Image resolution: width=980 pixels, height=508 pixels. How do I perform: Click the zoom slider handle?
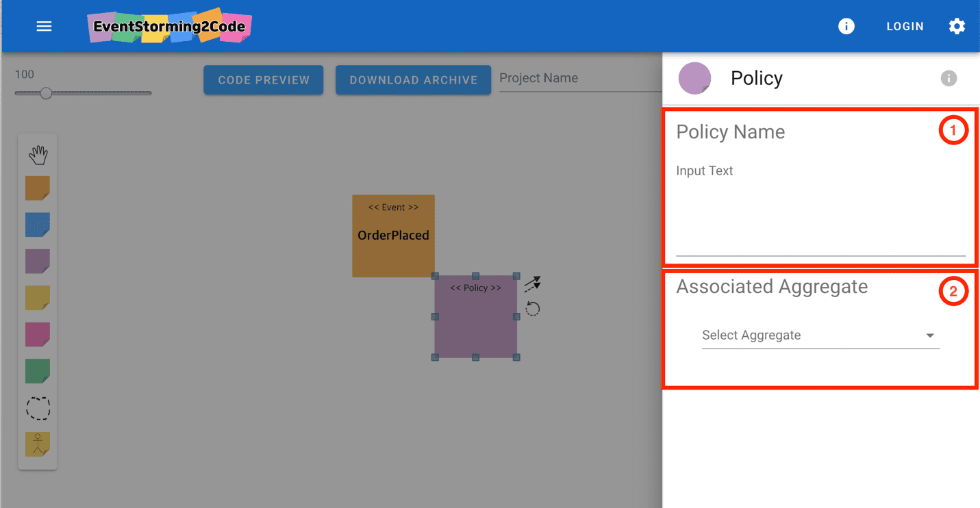[46, 93]
